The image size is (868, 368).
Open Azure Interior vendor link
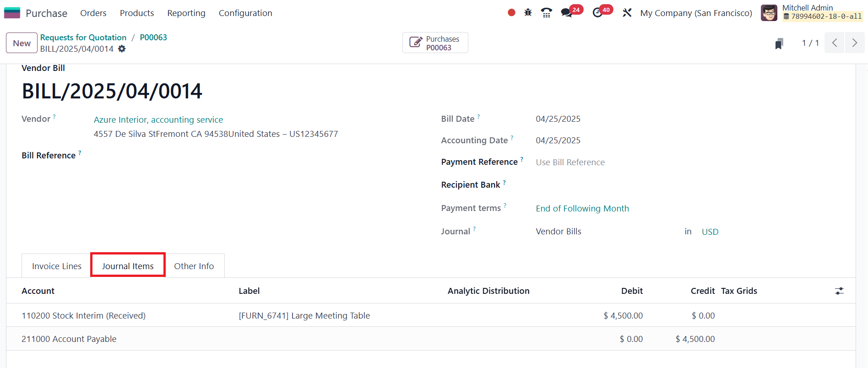coord(158,120)
